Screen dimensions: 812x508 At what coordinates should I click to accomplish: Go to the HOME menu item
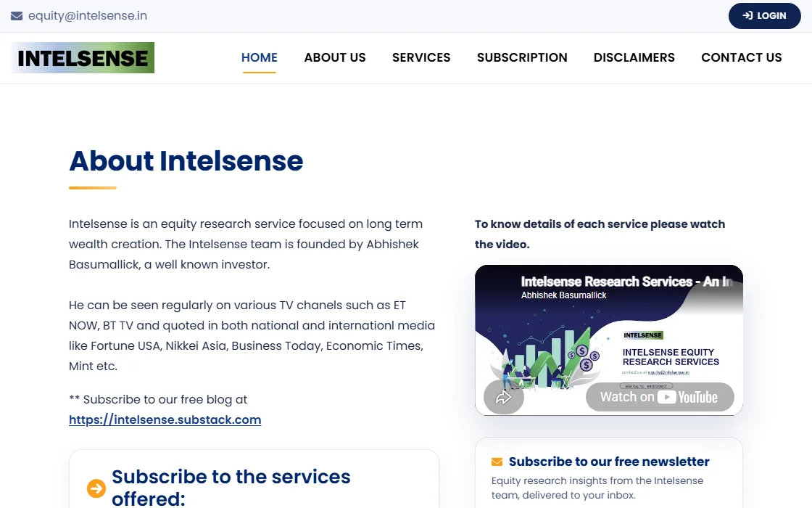(260, 57)
